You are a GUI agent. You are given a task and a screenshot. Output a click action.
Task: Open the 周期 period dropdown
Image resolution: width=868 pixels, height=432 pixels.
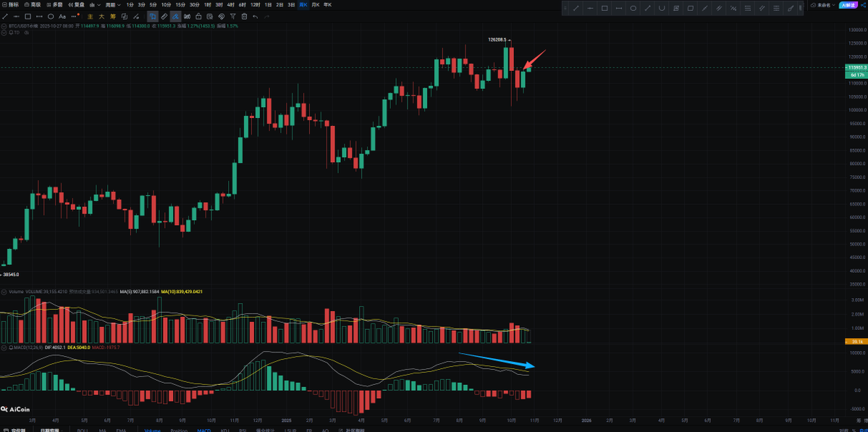(x=112, y=5)
